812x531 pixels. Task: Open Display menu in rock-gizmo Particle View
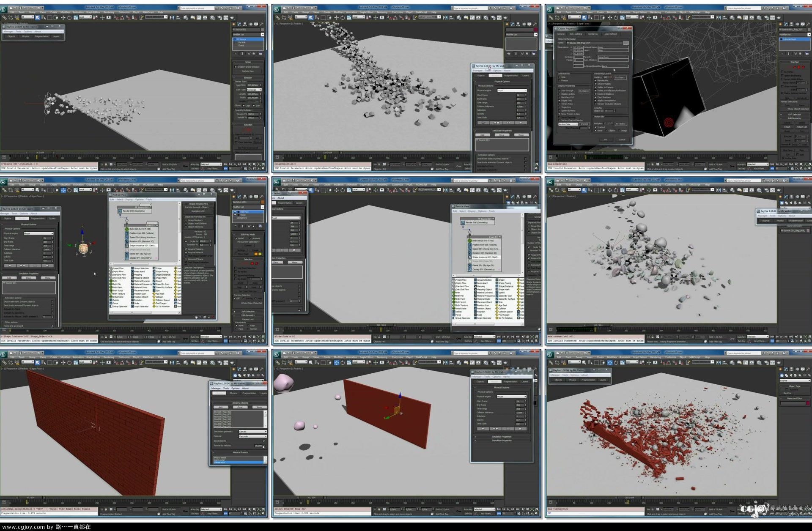129,200
